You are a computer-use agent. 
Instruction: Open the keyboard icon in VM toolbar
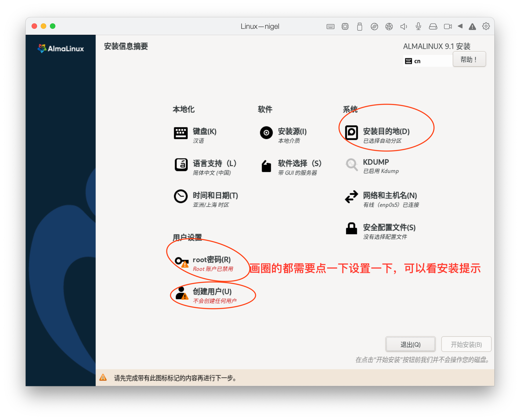point(330,26)
